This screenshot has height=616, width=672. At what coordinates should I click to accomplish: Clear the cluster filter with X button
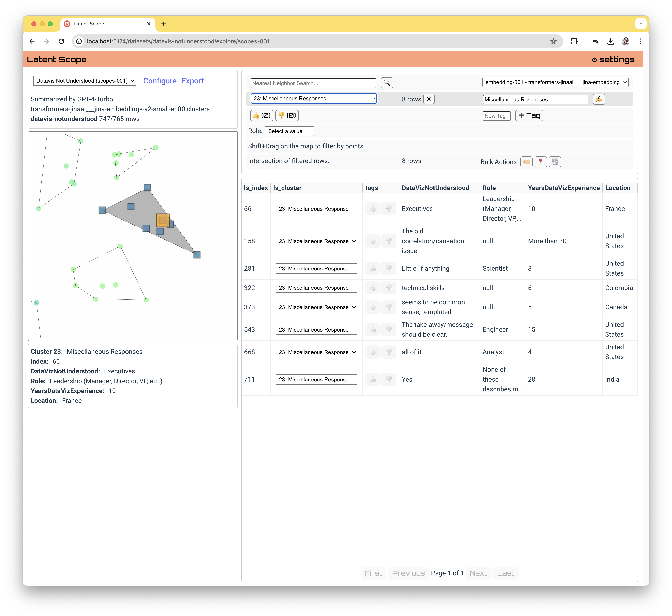(x=429, y=99)
